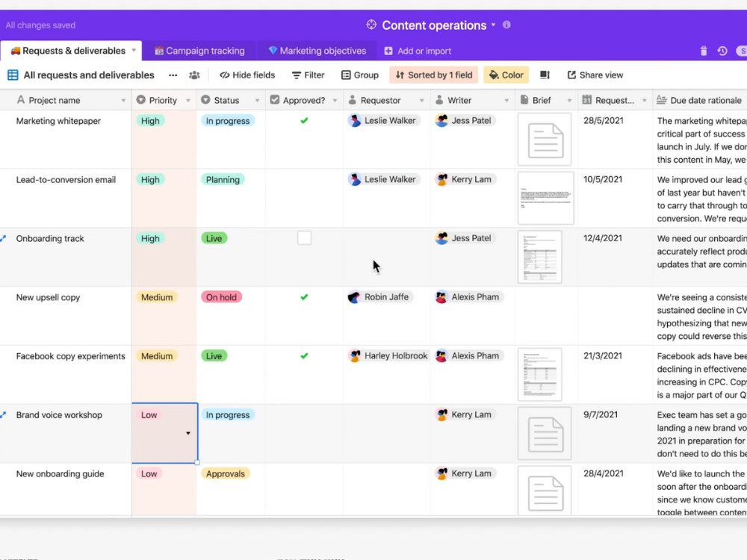
Task: Select the On hold status cell
Action: [222, 297]
